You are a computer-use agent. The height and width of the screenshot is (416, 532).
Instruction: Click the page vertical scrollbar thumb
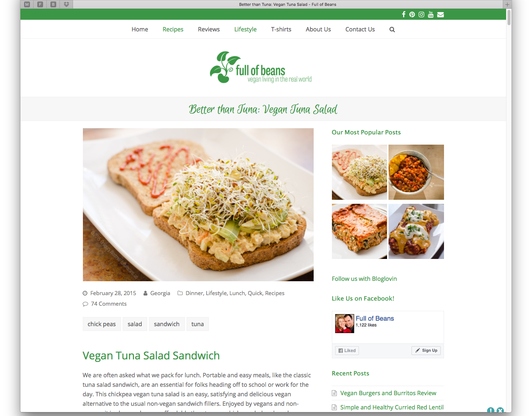tap(509, 17)
